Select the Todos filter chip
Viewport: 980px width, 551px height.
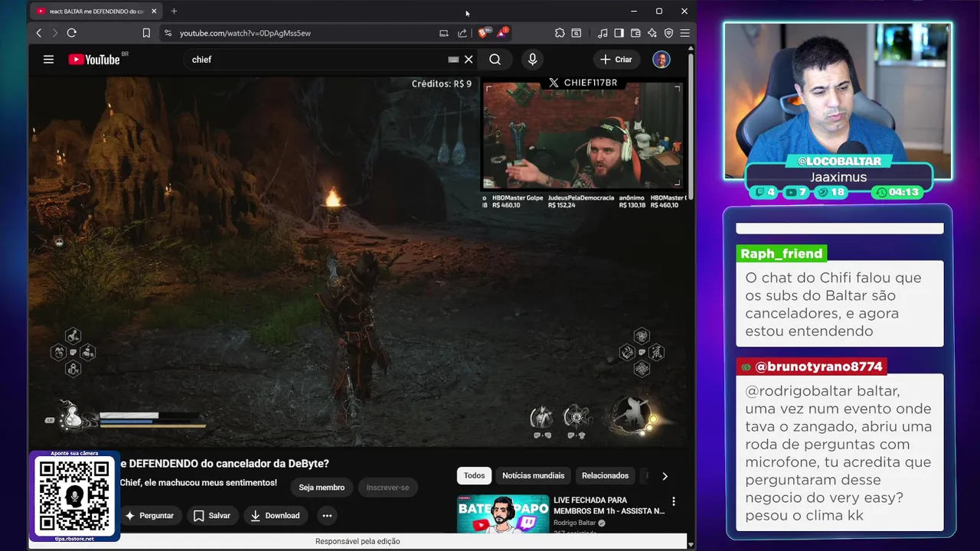(x=474, y=475)
